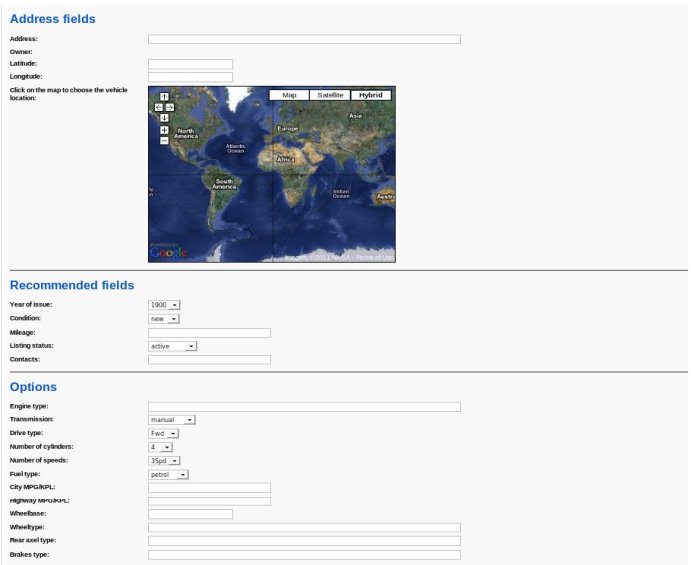Viewport: 691px width, 565px height.
Task: Pan the map down with the arrow icon
Action: [x=164, y=118]
